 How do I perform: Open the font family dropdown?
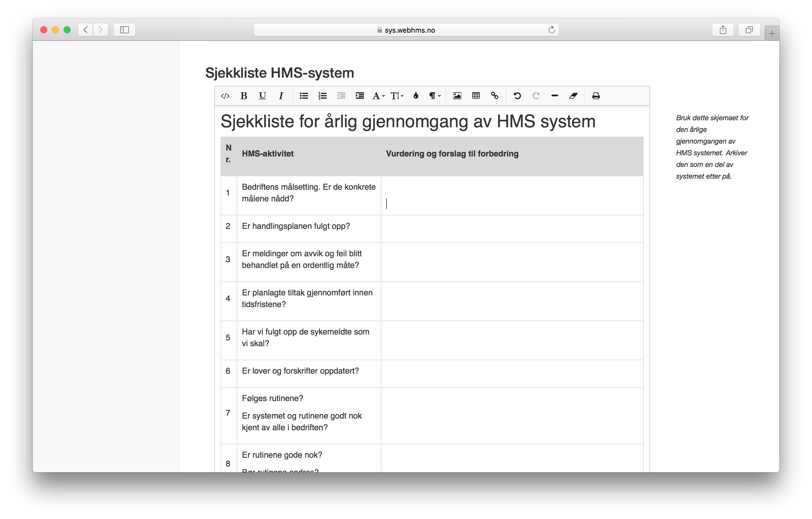(378, 96)
